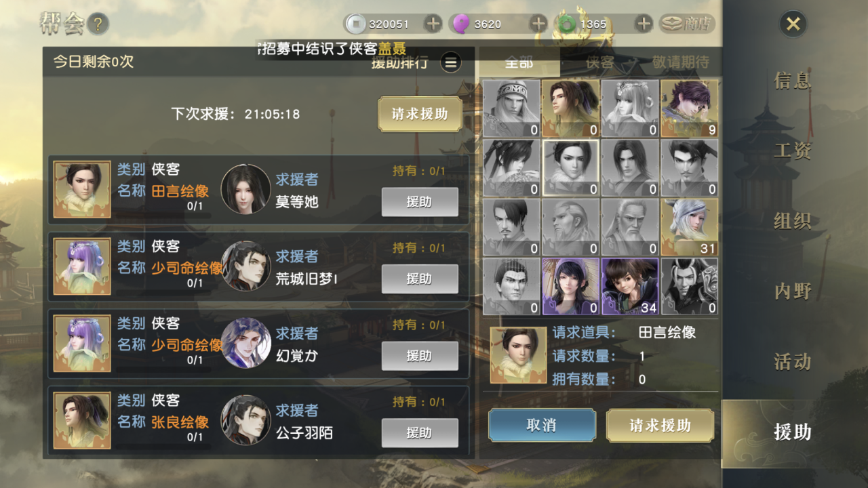This screenshot has width=868, height=488.
Task: Open the 活动 side menu
Action: (x=792, y=362)
